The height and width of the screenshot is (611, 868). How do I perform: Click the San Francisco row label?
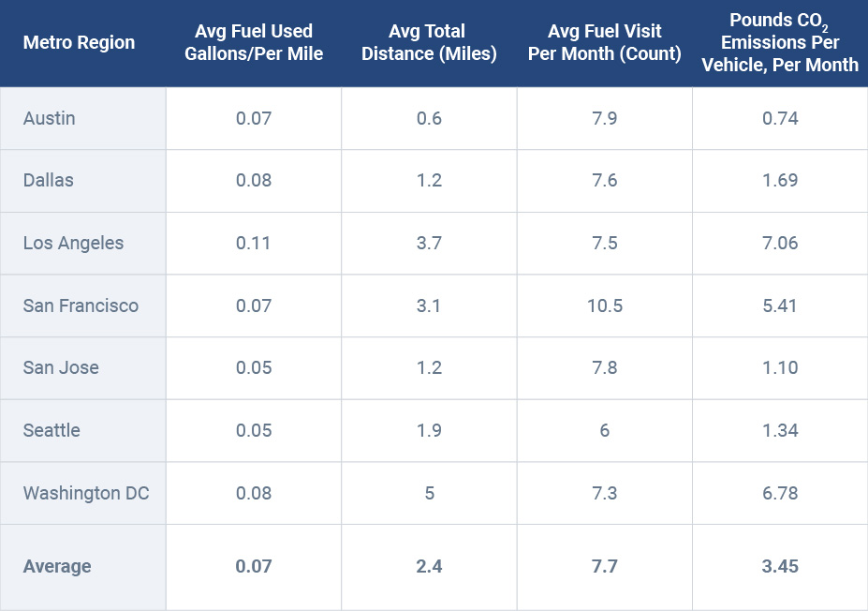click(x=81, y=305)
